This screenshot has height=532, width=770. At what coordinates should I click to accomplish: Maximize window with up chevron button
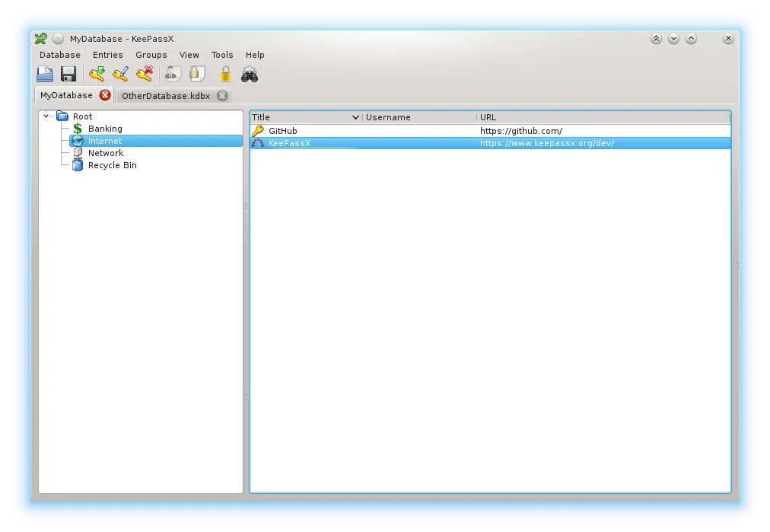pos(692,38)
